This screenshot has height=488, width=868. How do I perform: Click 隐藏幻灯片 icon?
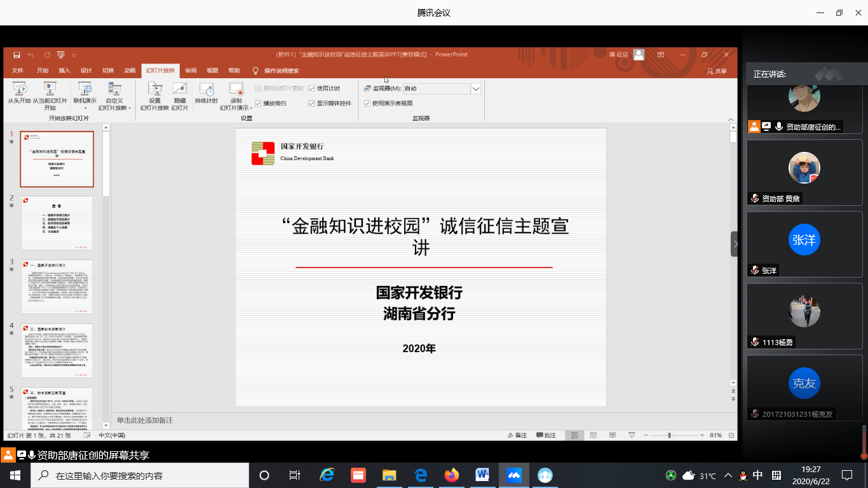[x=180, y=90]
